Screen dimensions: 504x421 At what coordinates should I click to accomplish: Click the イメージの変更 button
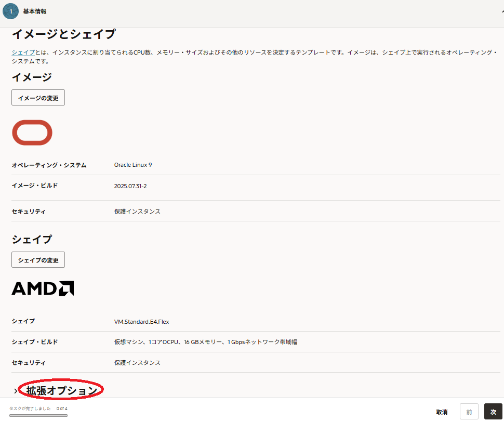pos(38,98)
